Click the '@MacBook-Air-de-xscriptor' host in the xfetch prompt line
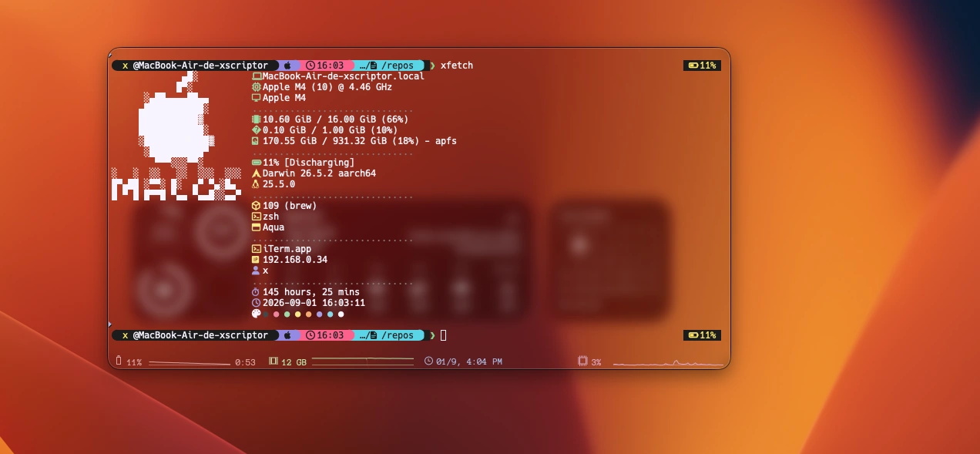This screenshot has width=980, height=454. [x=200, y=66]
